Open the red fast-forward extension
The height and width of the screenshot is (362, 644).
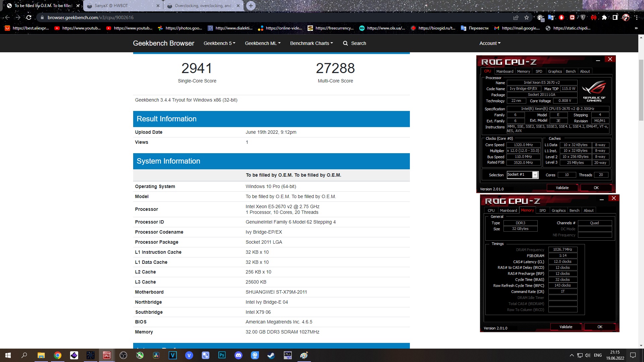pos(572,17)
